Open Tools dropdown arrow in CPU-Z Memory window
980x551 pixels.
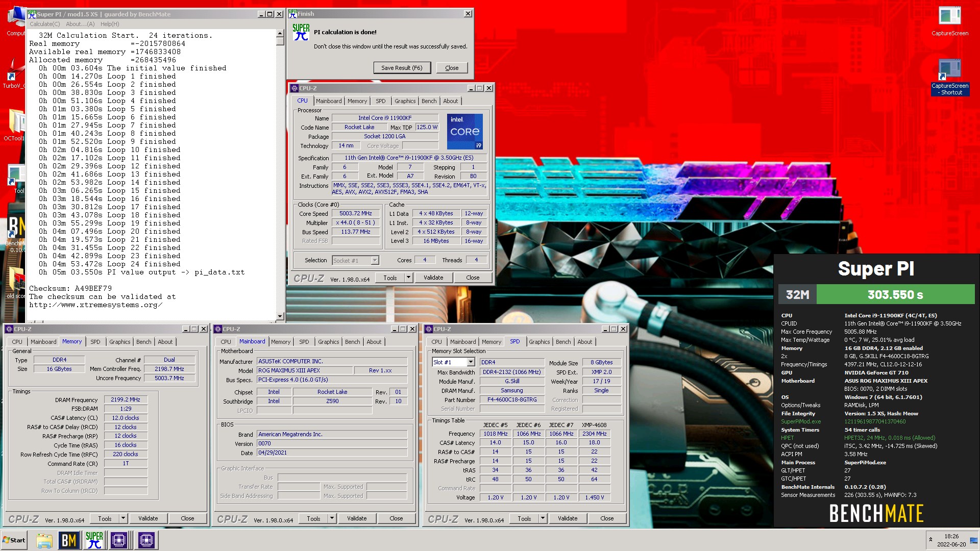(x=123, y=518)
